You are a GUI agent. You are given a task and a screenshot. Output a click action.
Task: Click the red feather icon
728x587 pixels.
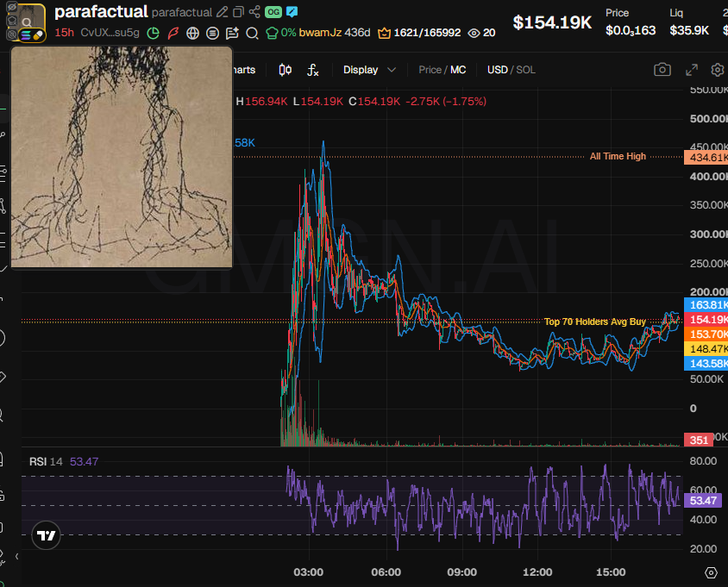coord(173,33)
